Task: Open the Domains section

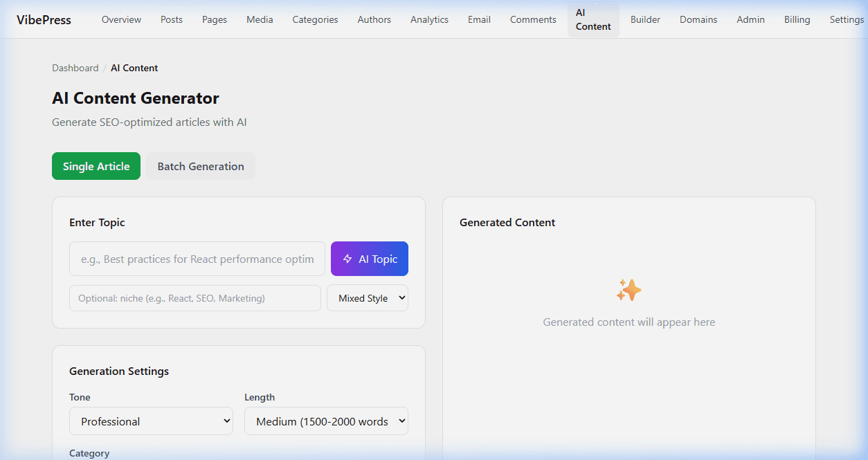Action: click(698, 19)
